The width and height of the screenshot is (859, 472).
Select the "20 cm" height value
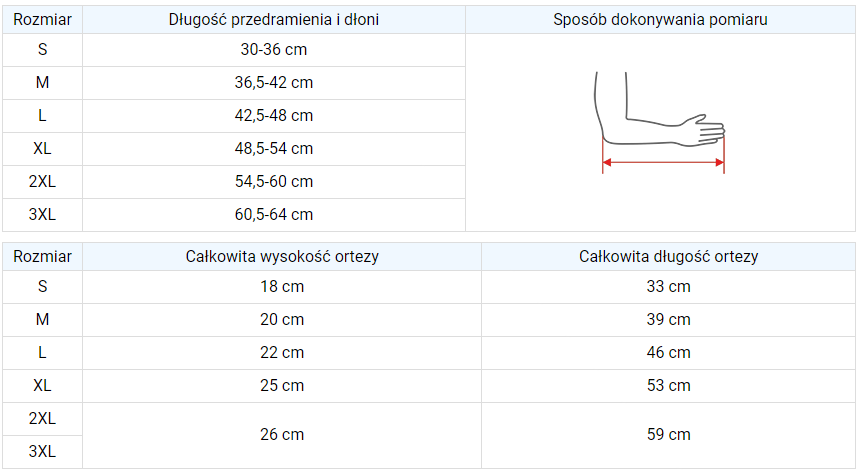[x=282, y=320]
